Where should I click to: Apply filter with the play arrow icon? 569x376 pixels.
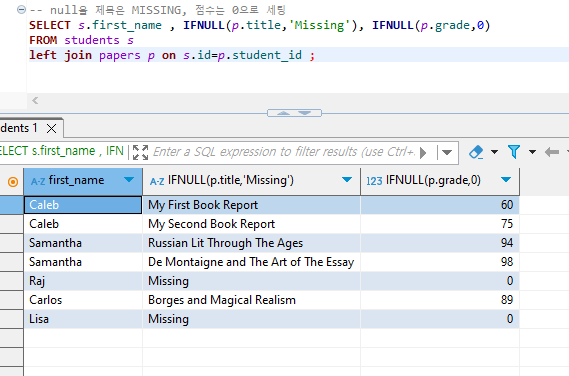(x=423, y=153)
